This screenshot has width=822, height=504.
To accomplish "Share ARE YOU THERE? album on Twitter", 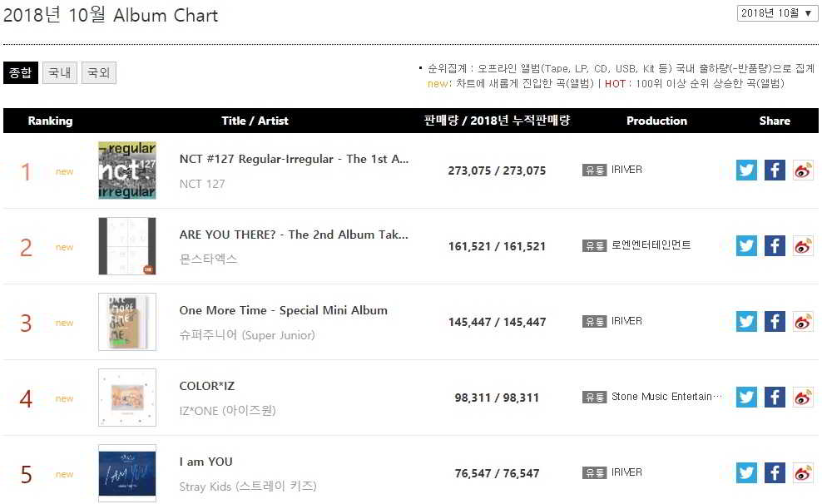I will pos(746,246).
